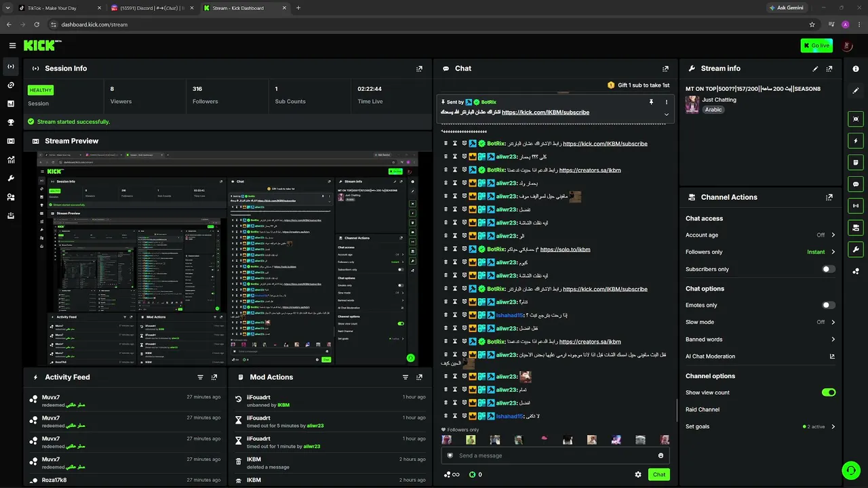Pop out the Chat panel
868x488 pixels.
point(665,68)
